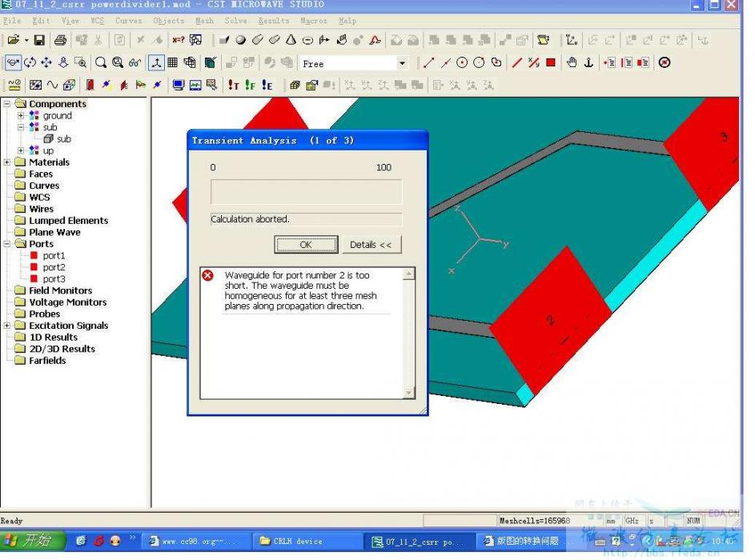Image resolution: width=755 pixels, height=560 pixels.
Task: Click the hand pick icon
Action: (572, 62)
